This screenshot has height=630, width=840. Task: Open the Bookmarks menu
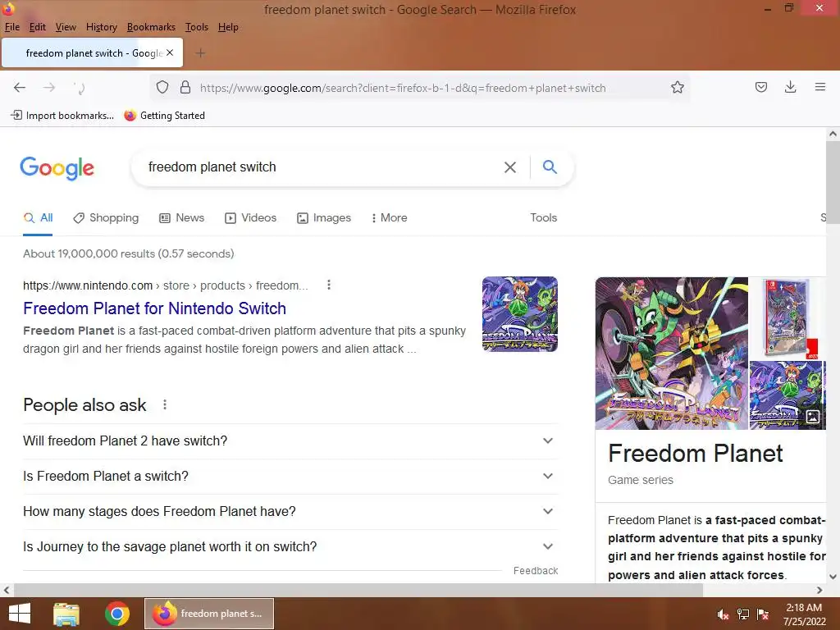(151, 27)
